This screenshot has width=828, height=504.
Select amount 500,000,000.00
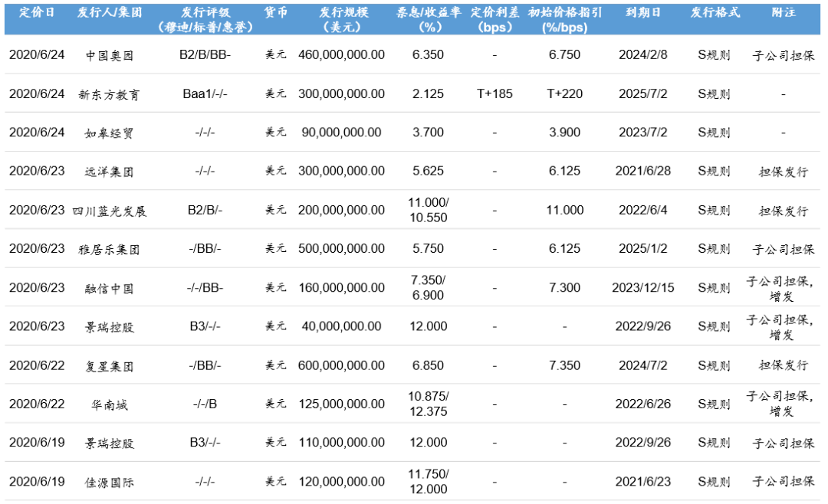[x=342, y=249]
